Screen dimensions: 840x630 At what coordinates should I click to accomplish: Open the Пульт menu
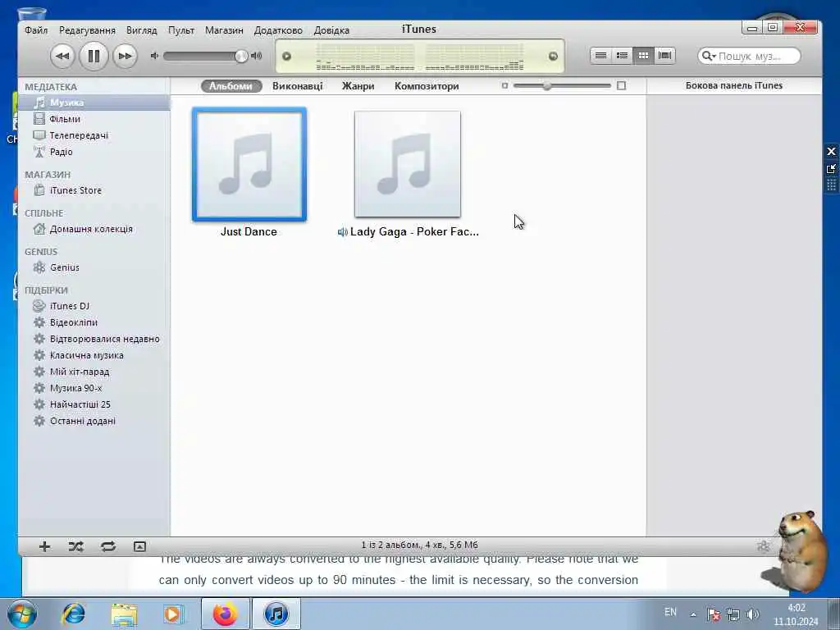coord(181,30)
